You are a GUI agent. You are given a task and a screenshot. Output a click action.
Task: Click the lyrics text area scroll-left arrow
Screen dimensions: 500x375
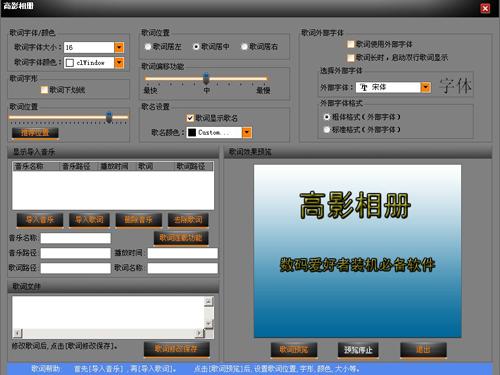(18, 333)
